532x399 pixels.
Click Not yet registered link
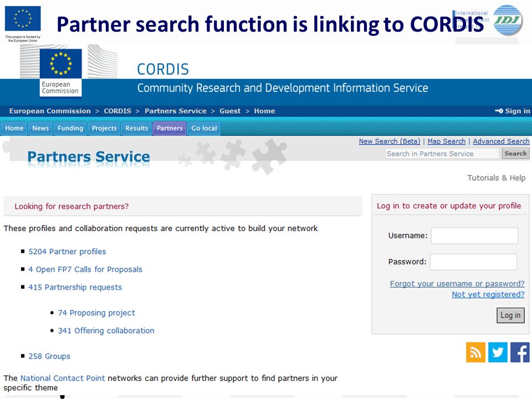(488, 294)
